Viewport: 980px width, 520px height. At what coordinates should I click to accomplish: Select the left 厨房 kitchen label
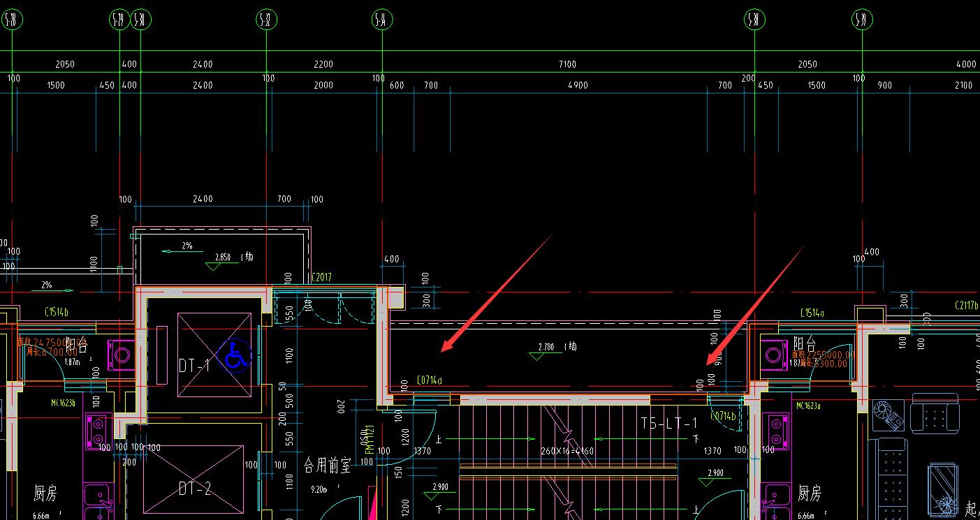click(x=45, y=493)
